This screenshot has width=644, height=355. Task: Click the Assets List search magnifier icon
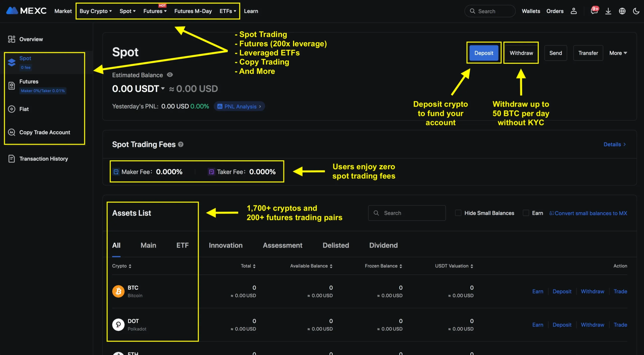(x=376, y=213)
